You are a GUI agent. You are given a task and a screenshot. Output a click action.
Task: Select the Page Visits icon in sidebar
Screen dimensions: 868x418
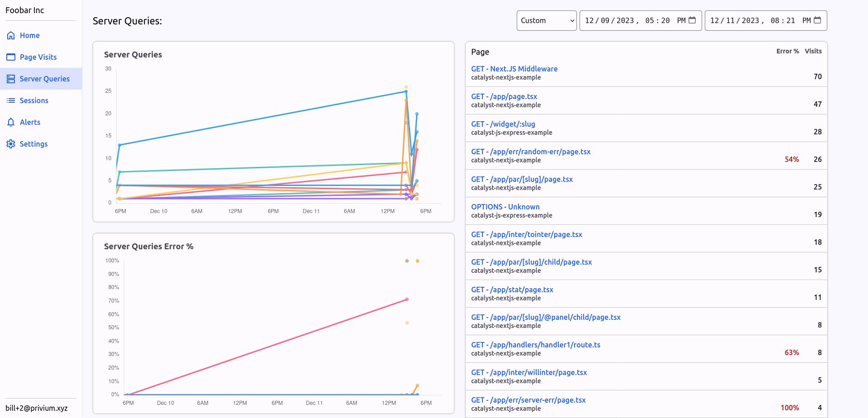click(x=10, y=57)
